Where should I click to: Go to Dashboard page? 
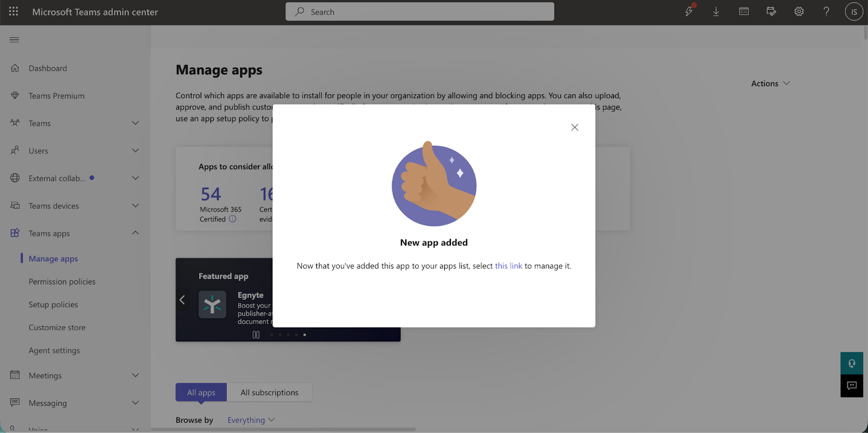click(48, 68)
